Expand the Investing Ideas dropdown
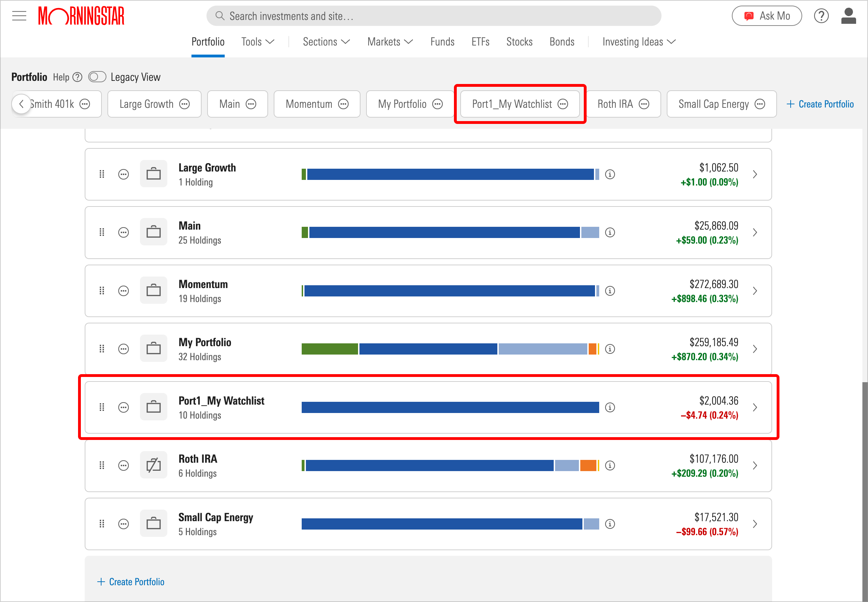The width and height of the screenshot is (868, 602). coord(639,42)
